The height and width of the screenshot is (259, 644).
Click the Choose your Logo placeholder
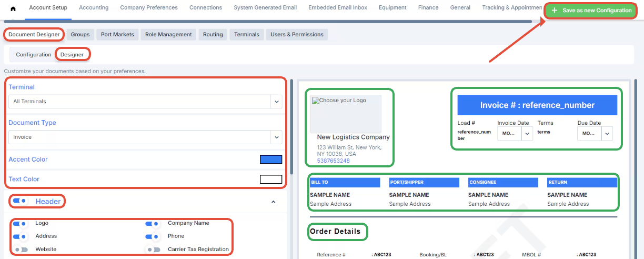pos(345,114)
